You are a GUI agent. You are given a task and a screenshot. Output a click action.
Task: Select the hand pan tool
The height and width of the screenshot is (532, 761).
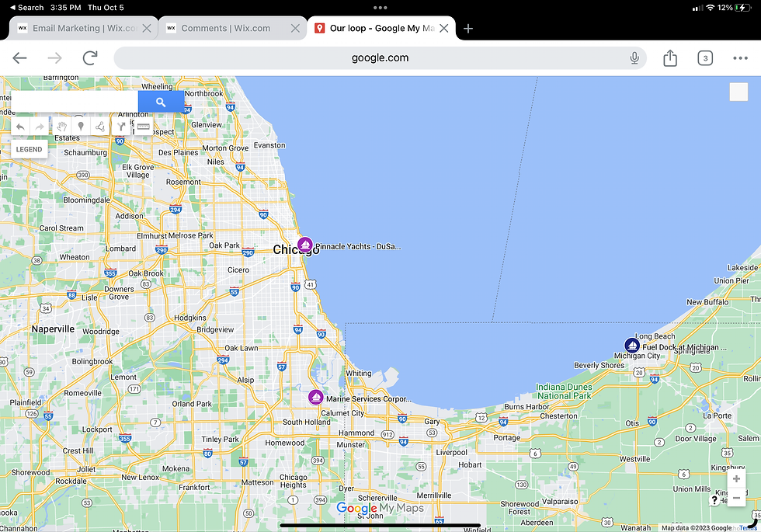(x=61, y=127)
